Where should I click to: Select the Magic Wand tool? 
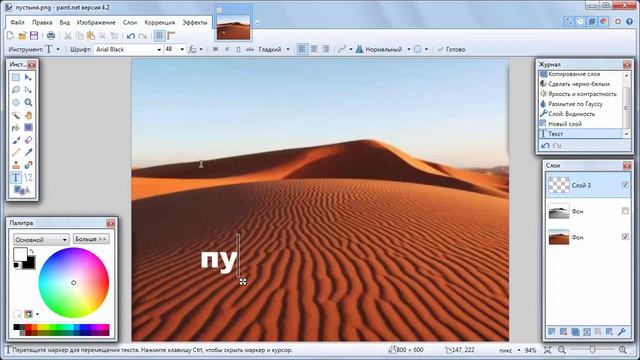16,115
